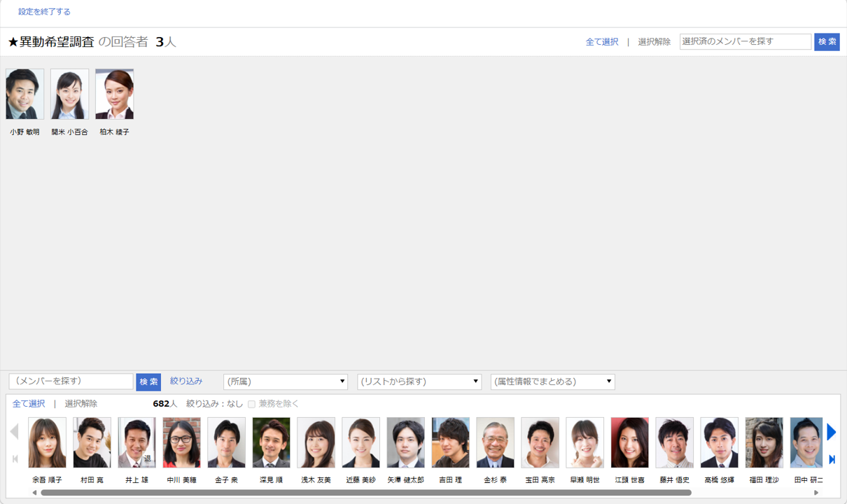Open the (リストから探す) dropdown
Screen dimensions: 847x504
[419, 381]
